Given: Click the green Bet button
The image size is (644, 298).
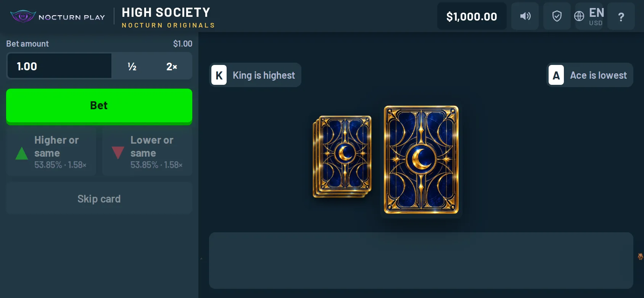Looking at the screenshot, I should (99, 106).
